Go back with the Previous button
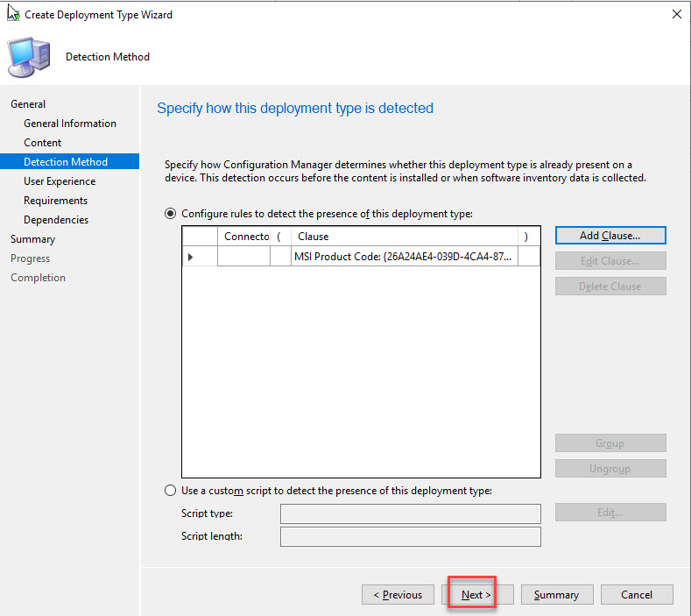This screenshot has width=691, height=616. pyautogui.click(x=397, y=595)
